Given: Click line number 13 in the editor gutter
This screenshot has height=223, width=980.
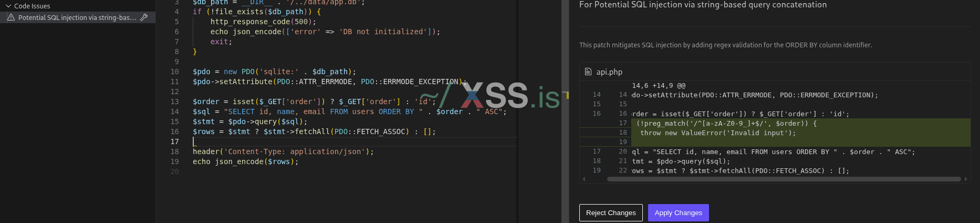Looking at the screenshot, I should point(174,102).
